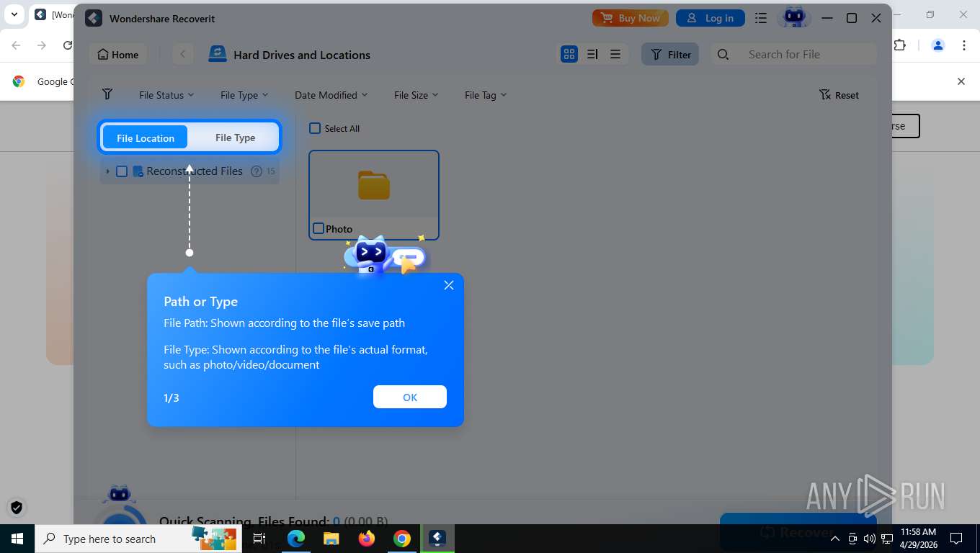The height and width of the screenshot is (553, 980).
Task: Open the Windows Start menu
Action: [17, 539]
